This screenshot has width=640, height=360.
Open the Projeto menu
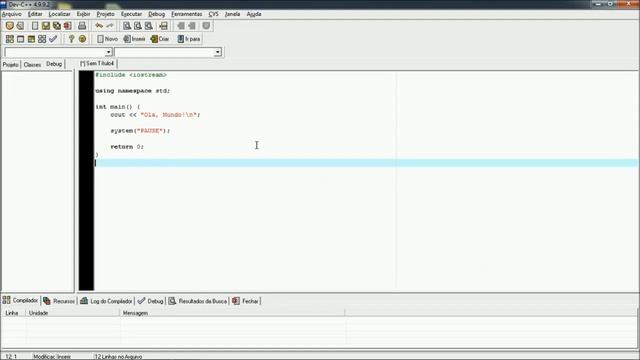[x=105, y=14]
